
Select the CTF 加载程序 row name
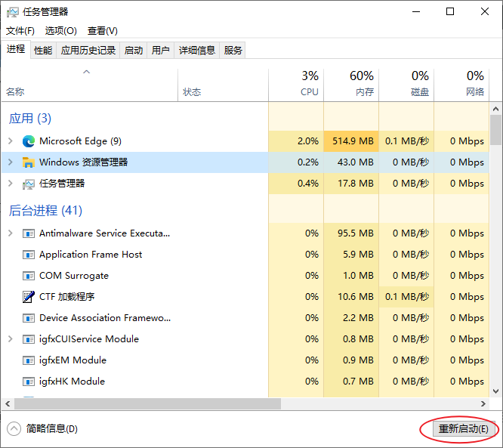click(x=66, y=297)
